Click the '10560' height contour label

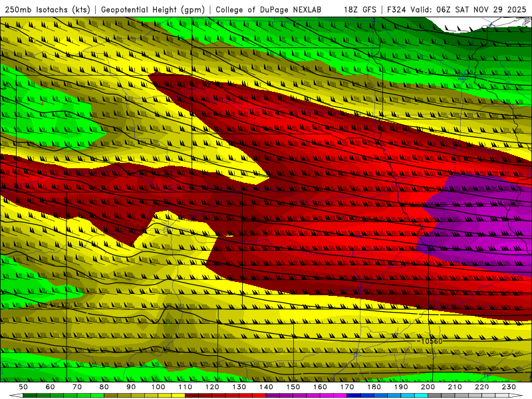(x=432, y=341)
